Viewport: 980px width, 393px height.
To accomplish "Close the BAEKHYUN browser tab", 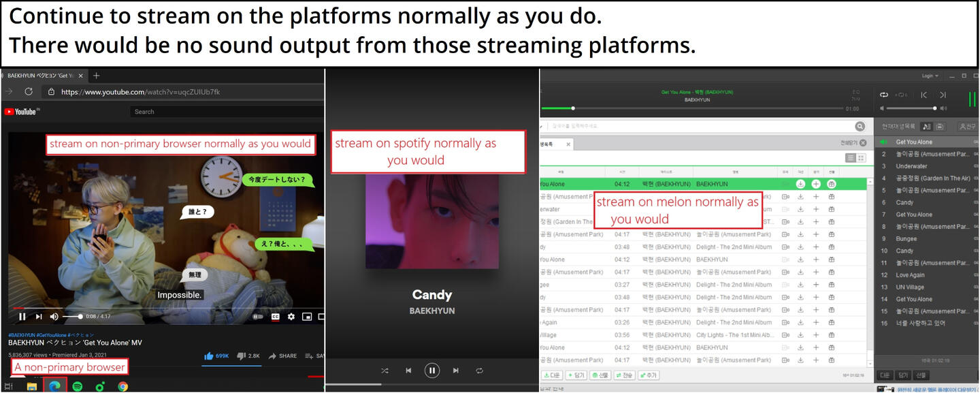I will click(80, 76).
